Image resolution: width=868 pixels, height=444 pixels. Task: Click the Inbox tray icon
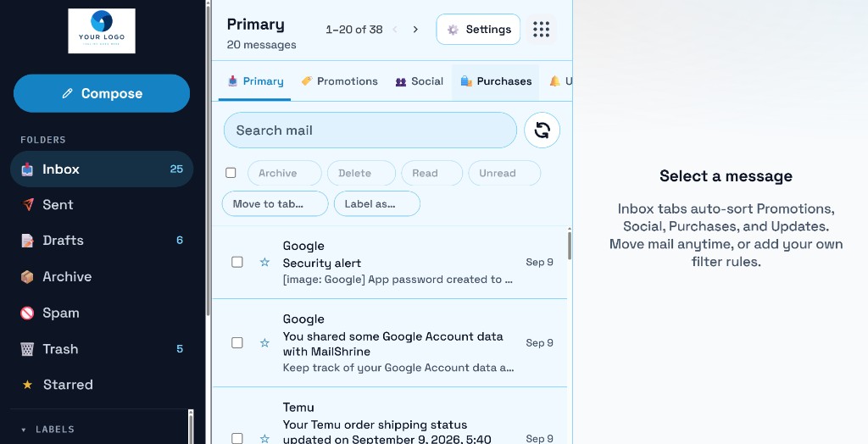pos(27,169)
